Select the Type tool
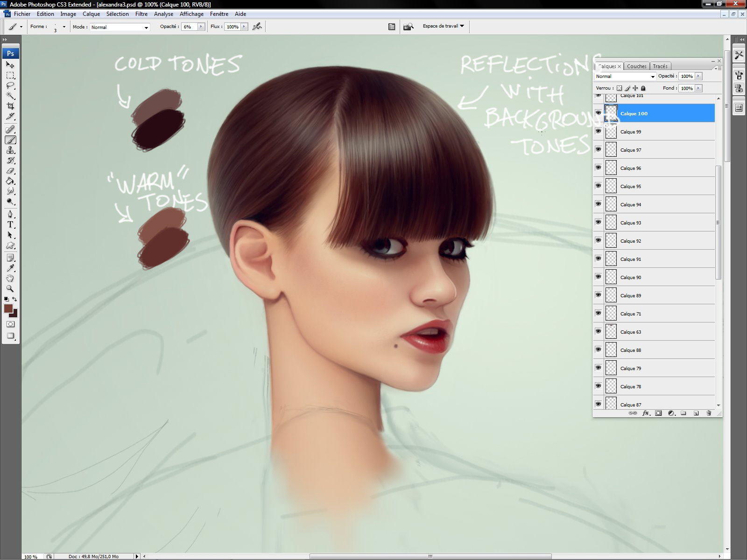747x560 pixels. click(10, 224)
